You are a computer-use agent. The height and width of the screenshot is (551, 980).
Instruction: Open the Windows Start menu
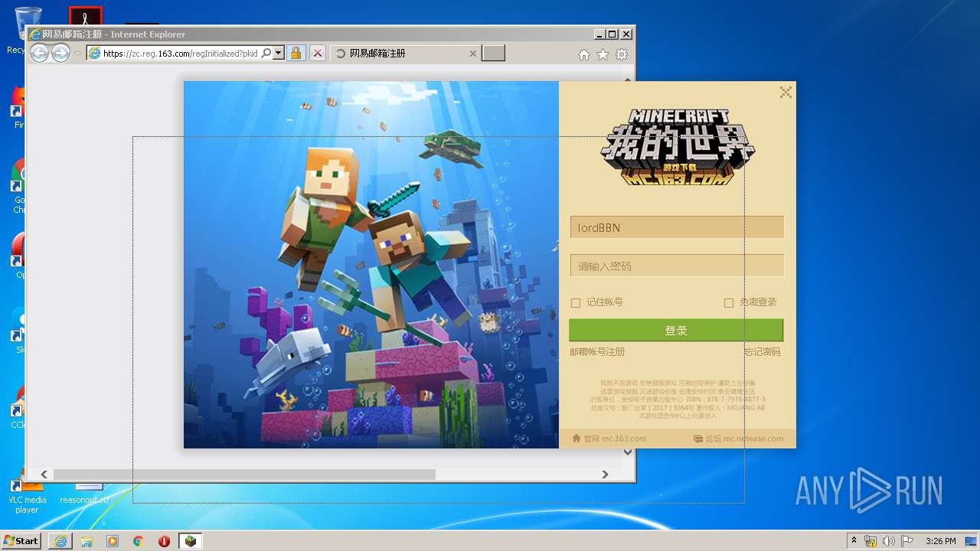tap(21, 540)
